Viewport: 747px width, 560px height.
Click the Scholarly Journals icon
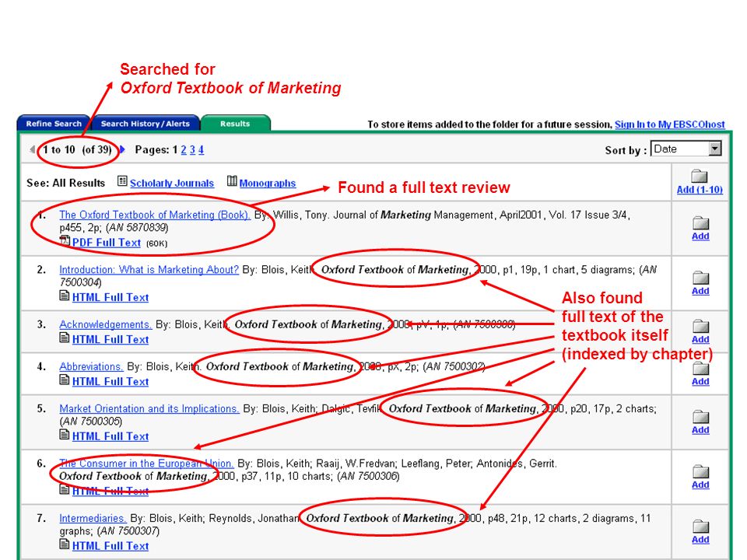tap(122, 181)
